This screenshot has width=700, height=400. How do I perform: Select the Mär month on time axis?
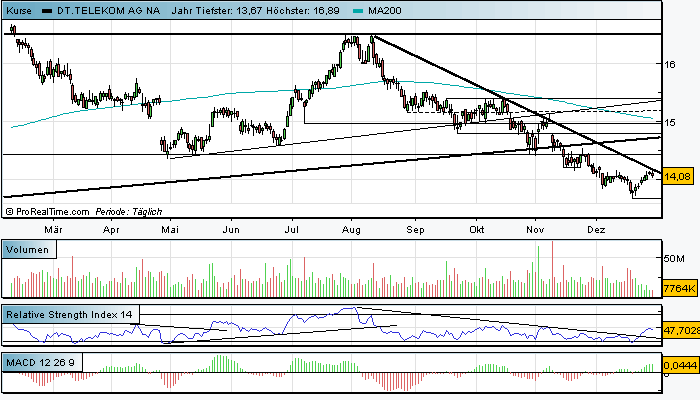point(54,230)
